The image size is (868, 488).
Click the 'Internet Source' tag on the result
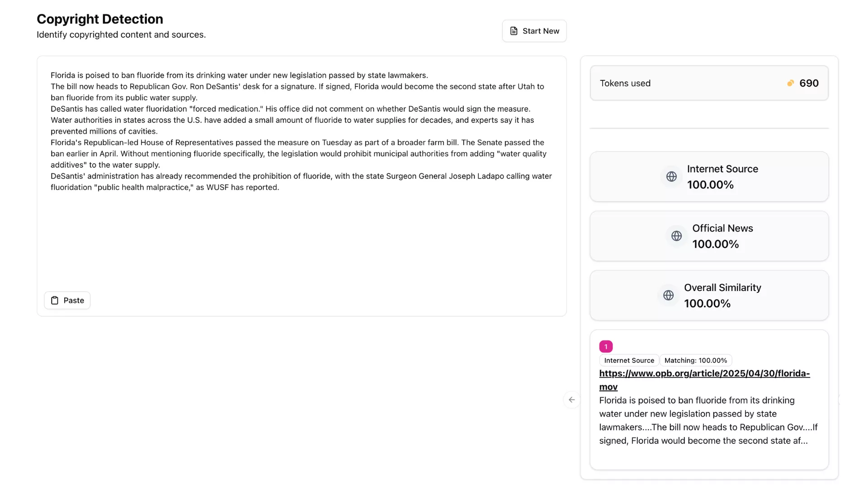click(629, 361)
